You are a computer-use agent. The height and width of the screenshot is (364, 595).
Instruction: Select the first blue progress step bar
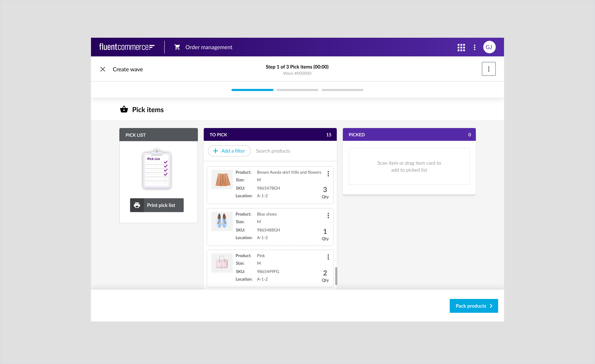point(252,90)
